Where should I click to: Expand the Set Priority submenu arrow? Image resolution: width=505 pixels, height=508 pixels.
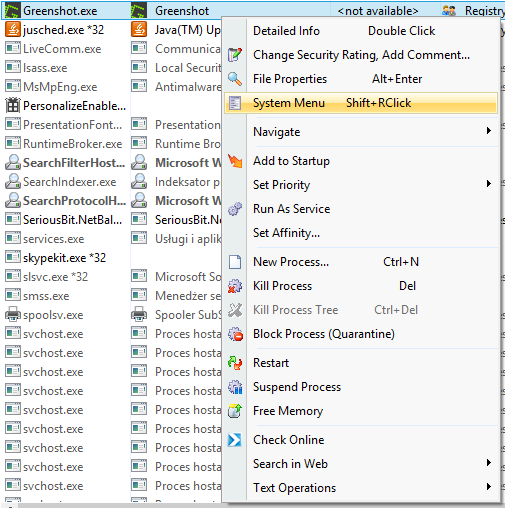[489, 184]
